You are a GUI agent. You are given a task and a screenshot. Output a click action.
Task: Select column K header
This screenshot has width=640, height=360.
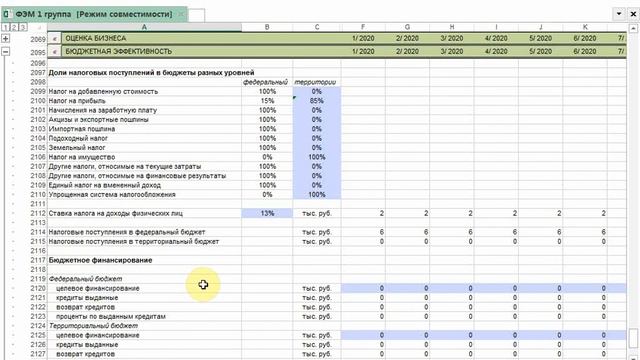pyautogui.click(x=585, y=27)
